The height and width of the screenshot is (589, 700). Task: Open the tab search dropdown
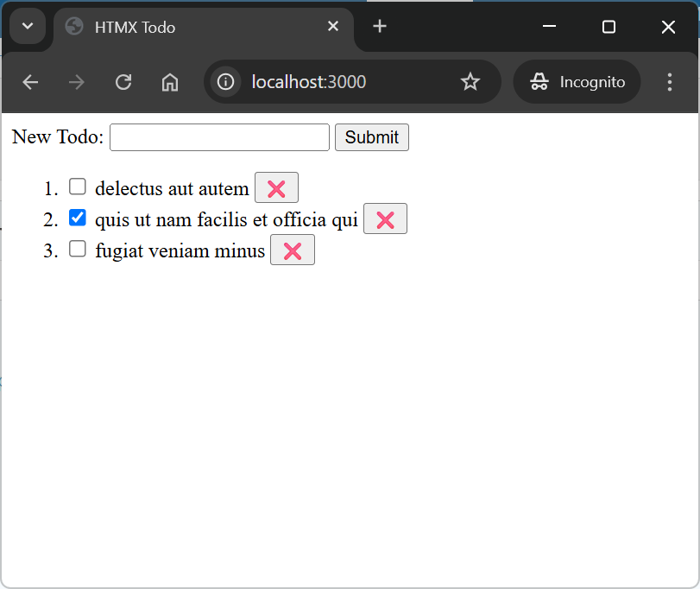tap(28, 27)
